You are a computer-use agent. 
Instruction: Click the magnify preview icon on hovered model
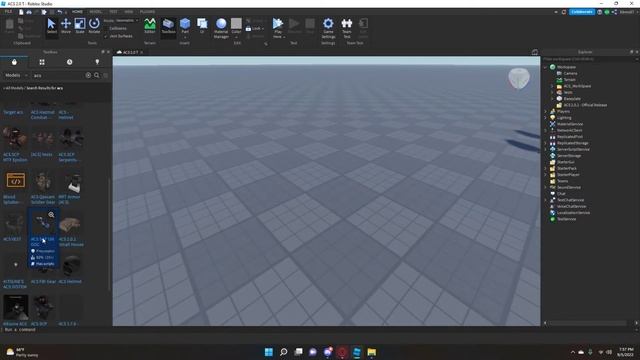pos(51,215)
